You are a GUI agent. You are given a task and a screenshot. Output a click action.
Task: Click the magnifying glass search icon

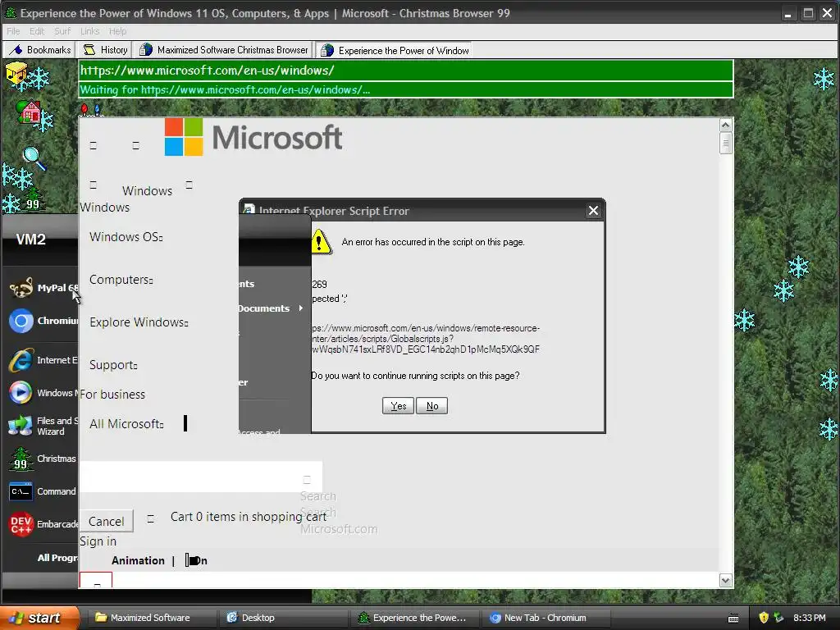pyautogui.click(x=33, y=158)
